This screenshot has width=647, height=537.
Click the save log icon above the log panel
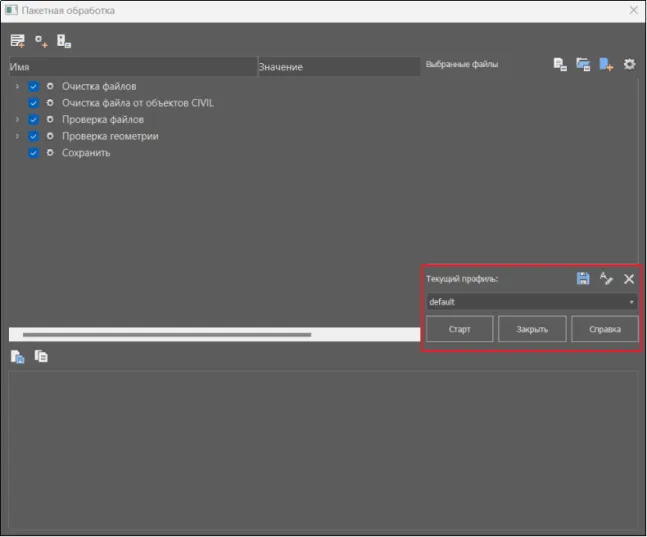(17, 356)
